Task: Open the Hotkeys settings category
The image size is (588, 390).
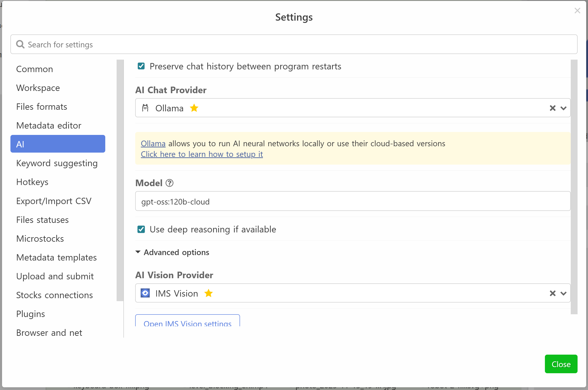Action: (x=32, y=182)
